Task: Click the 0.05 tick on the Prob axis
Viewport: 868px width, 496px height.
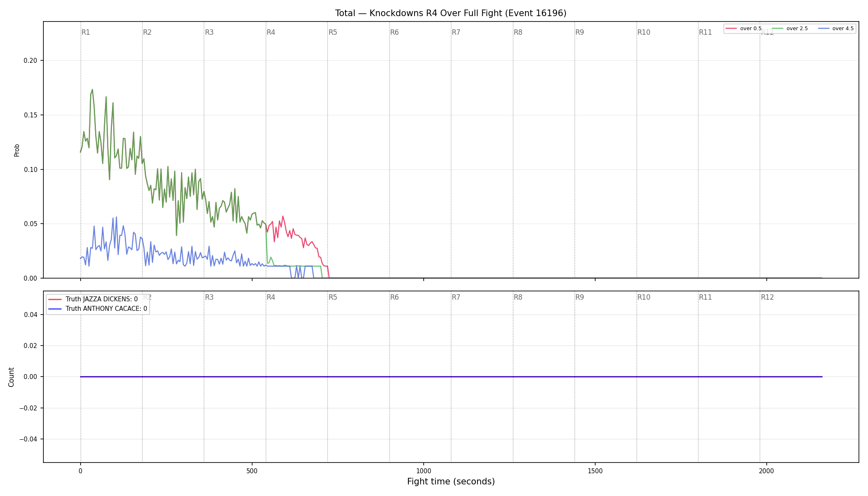Action: click(30, 224)
